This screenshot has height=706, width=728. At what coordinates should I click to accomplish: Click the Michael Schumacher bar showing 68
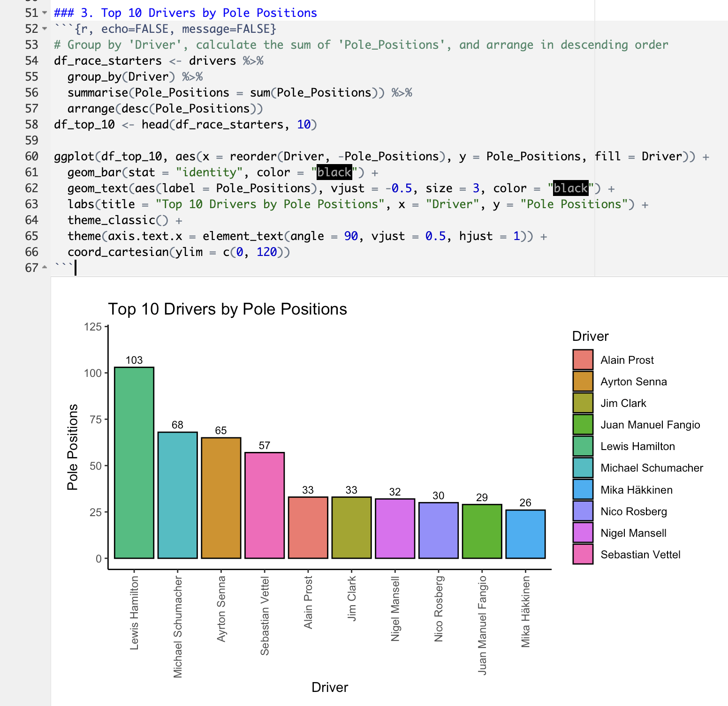coord(178,495)
